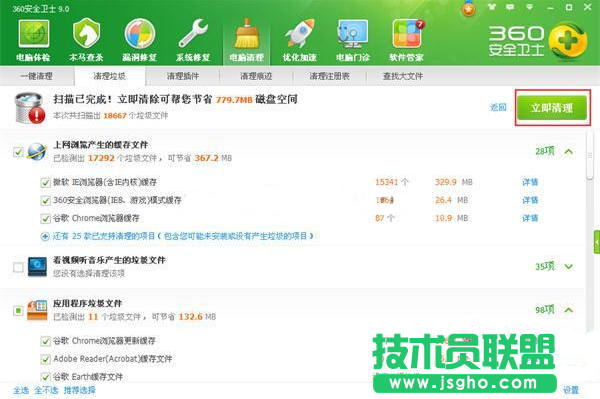Open the 漏洞修复 icon
The height and width of the screenshot is (399, 600).
(140, 39)
